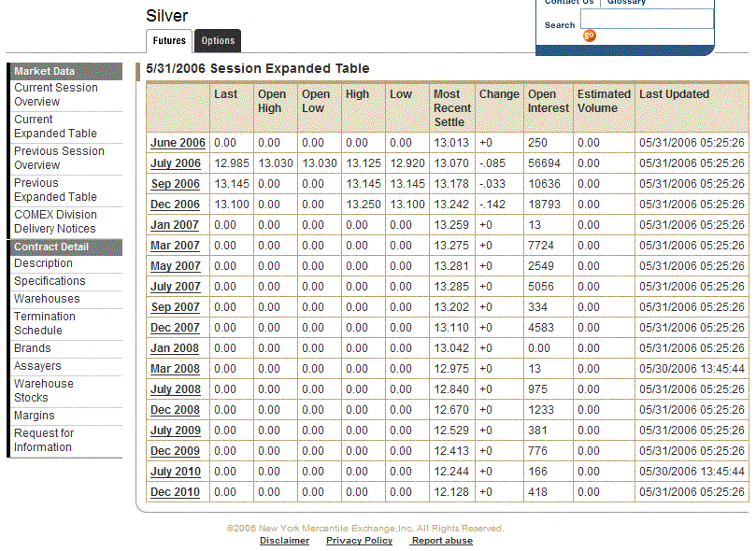Open Current Session Overview link
Image resolution: width=756 pixels, height=551 pixels.
56,94
